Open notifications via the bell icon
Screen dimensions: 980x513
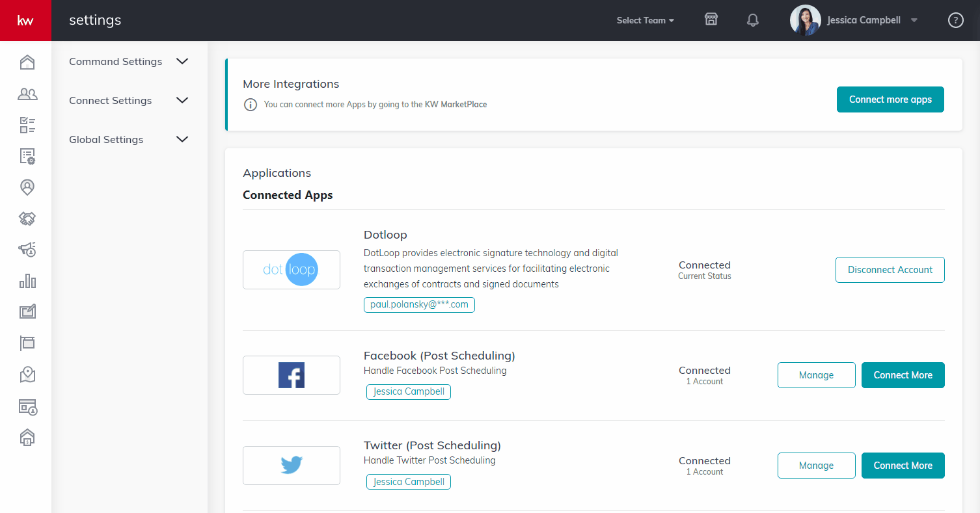pos(752,20)
